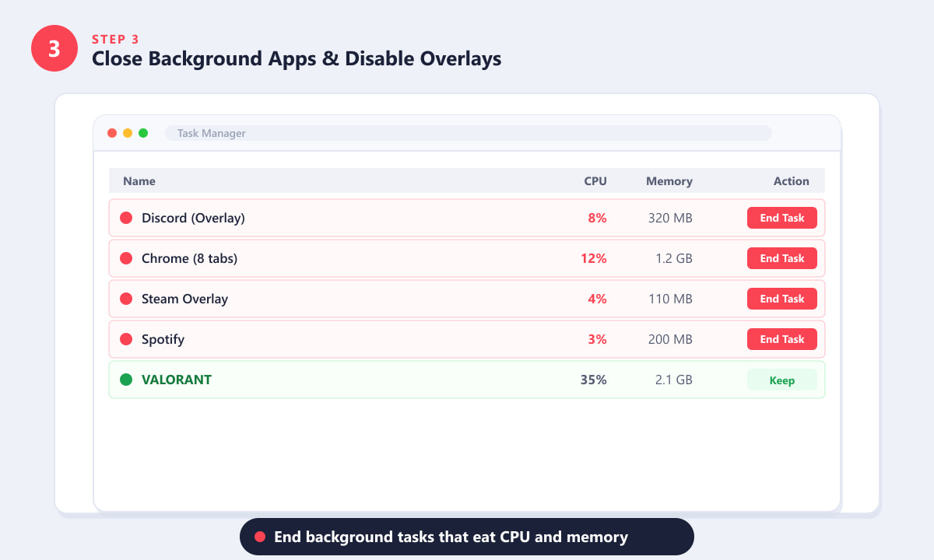This screenshot has height=560, width=934.
Task: Click the 1.2 GB memory value
Action: (674, 258)
